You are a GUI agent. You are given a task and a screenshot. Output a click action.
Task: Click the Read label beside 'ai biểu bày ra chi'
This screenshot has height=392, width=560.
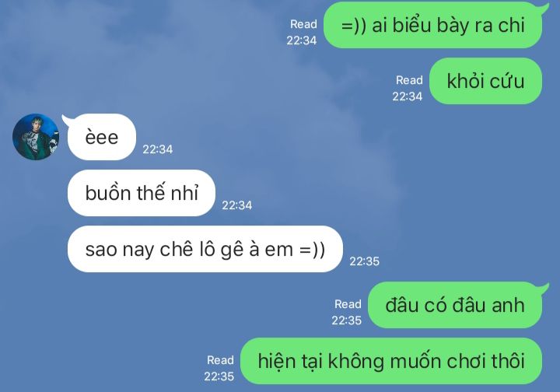(x=303, y=24)
